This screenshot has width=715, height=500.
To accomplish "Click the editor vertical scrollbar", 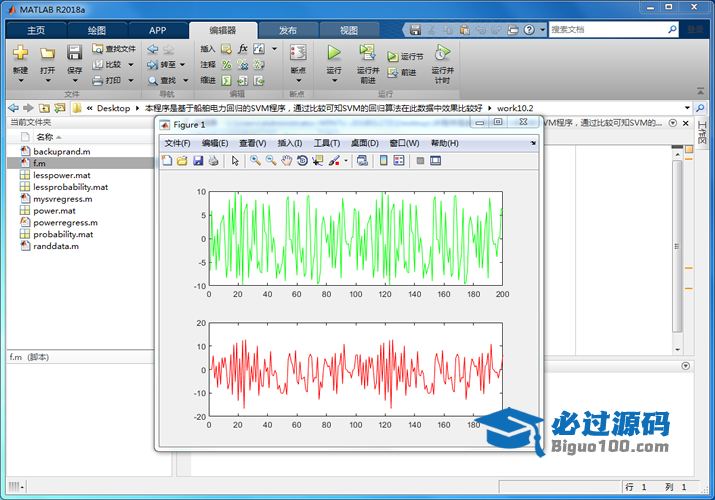I will (x=677, y=246).
